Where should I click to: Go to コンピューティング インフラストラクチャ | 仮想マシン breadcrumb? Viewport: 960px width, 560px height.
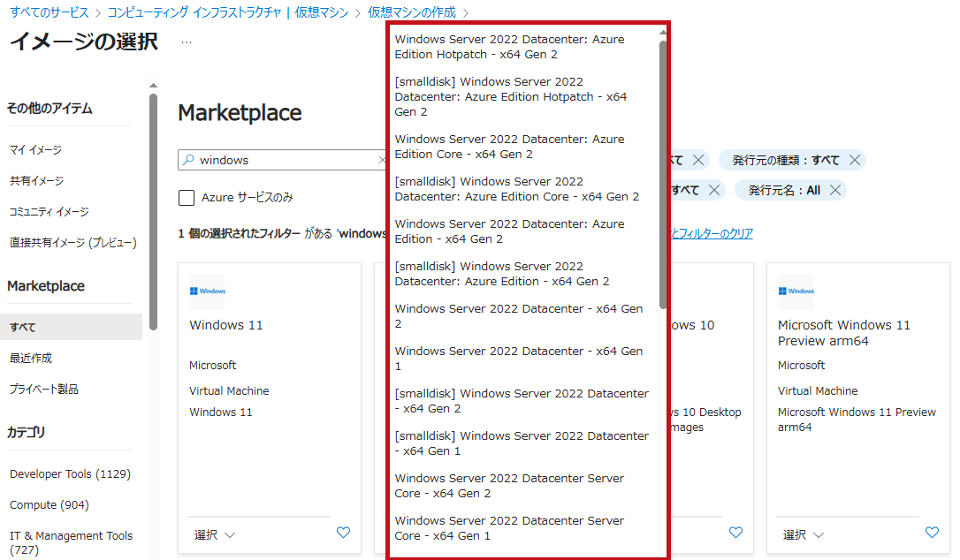click(228, 12)
